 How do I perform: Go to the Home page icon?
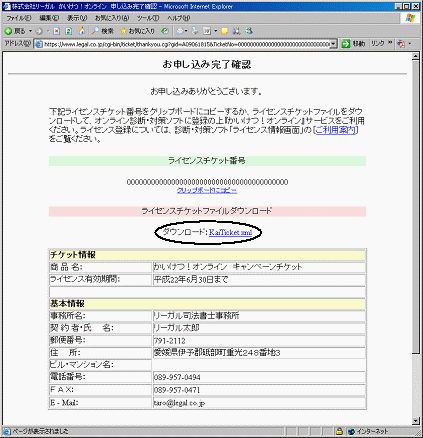pos(81,31)
